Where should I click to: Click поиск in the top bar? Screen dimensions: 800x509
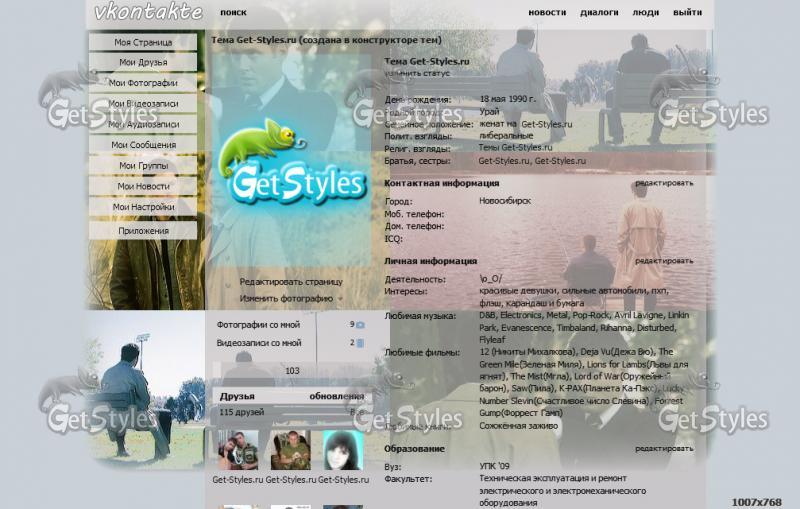pos(233,13)
